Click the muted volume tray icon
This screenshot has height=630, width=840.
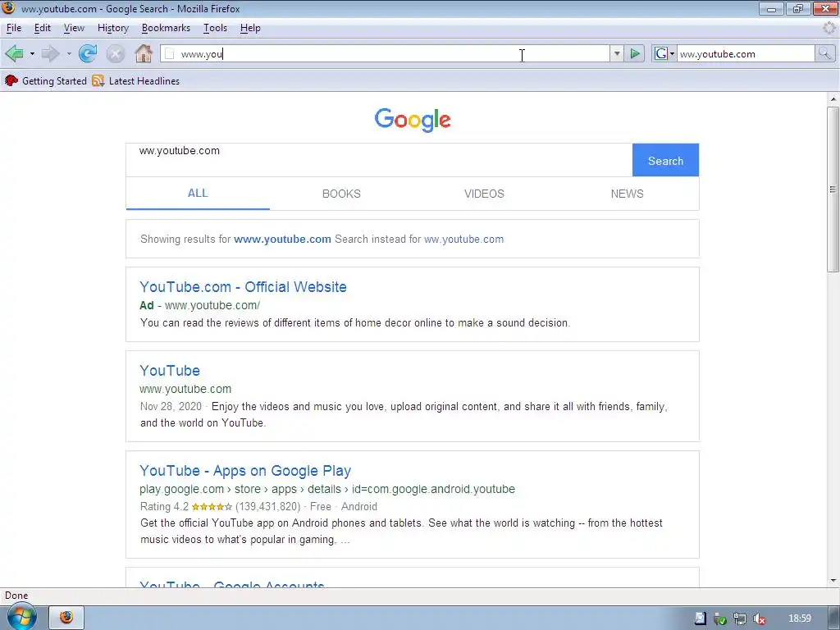point(759,619)
